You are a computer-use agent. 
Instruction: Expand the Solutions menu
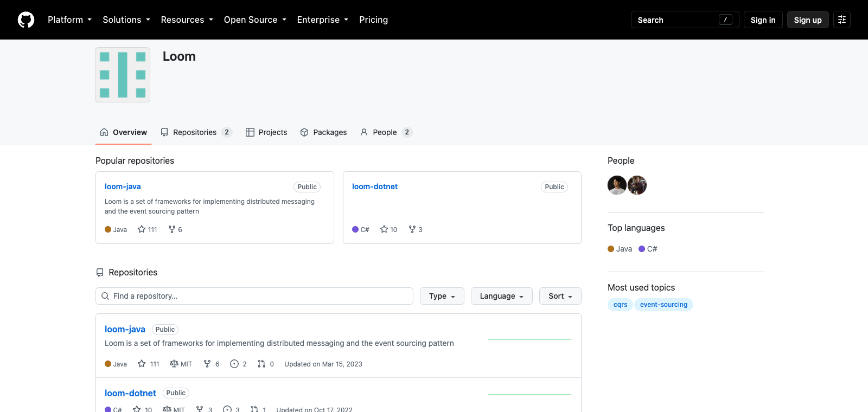tap(126, 20)
